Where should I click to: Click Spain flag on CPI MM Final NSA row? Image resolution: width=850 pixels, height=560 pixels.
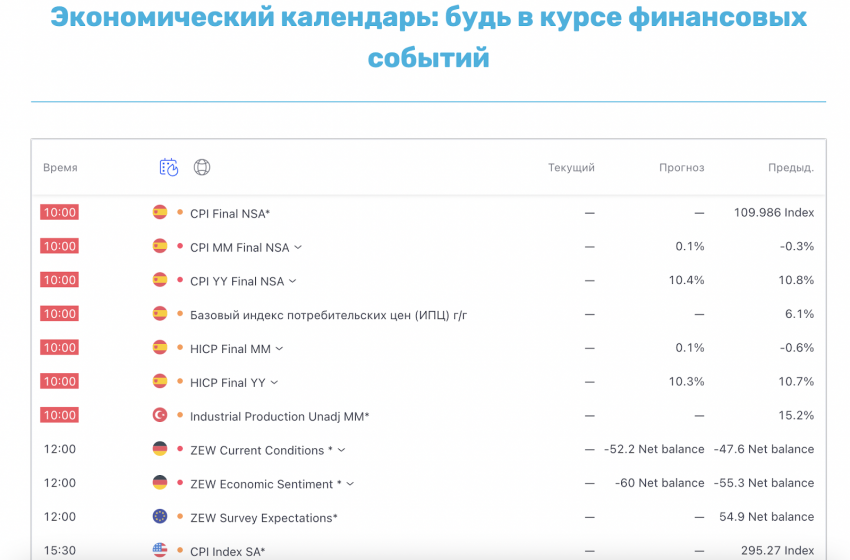coord(160,246)
